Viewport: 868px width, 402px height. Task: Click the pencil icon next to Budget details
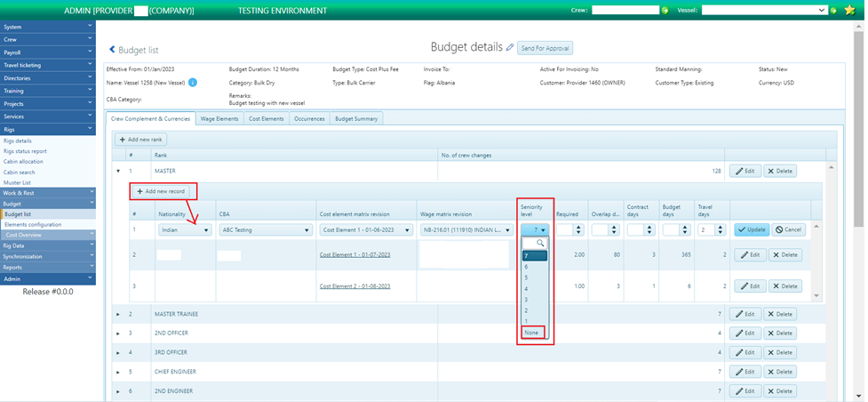coord(510,47)
